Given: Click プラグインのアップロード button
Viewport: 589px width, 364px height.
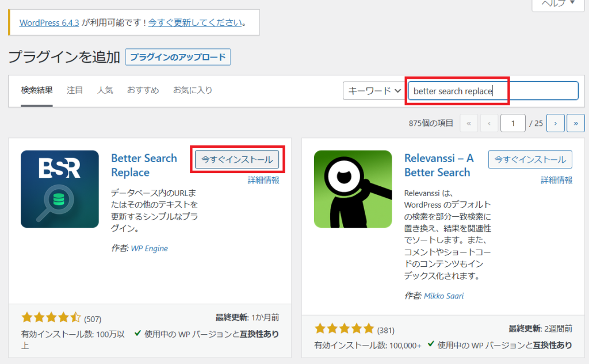Looking at the screenshot, I should [x=178, y=57].
